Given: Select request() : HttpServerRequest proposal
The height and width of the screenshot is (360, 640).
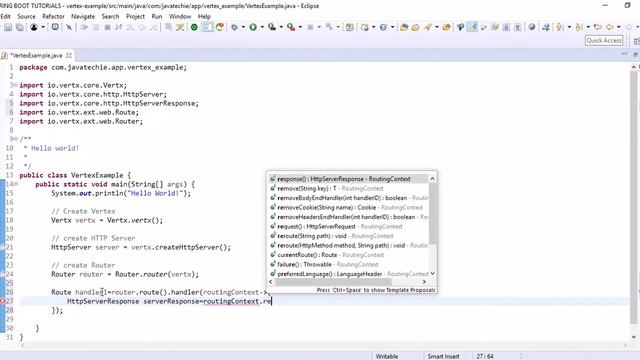Looking at the screenshot, I should point(348,227).
